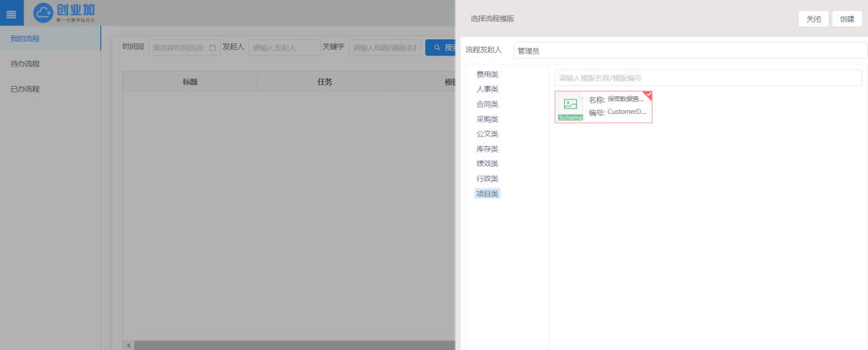Screen dimensions: 868x350
Task: Select 库存类 category
Action: click(487, 149)
